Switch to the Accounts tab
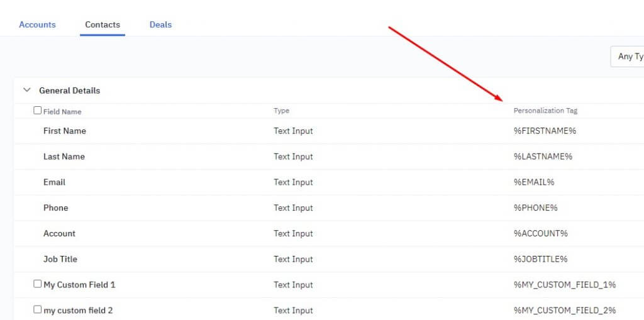 pos(37,25)
